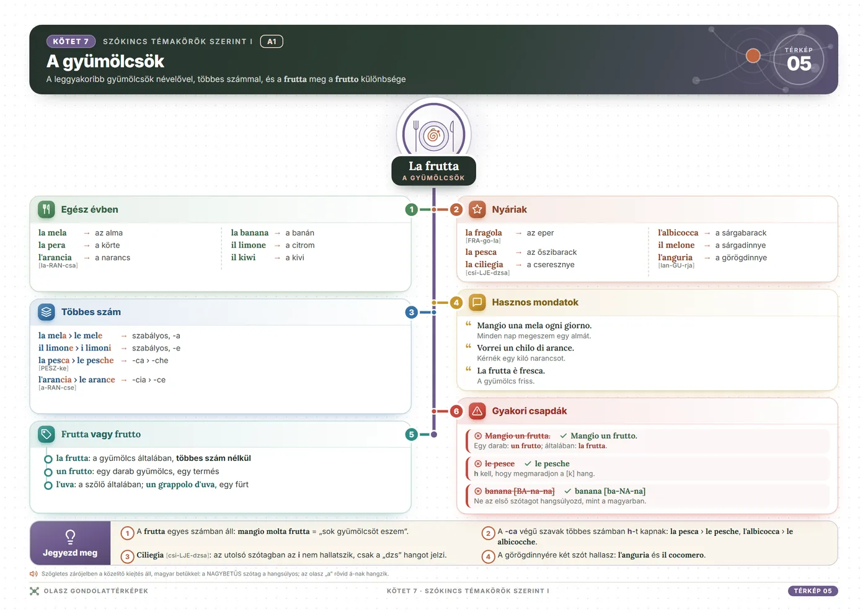868x614 pixels.
Task: Click the layers icon beside Többes szám
Action: click(46, 312)
